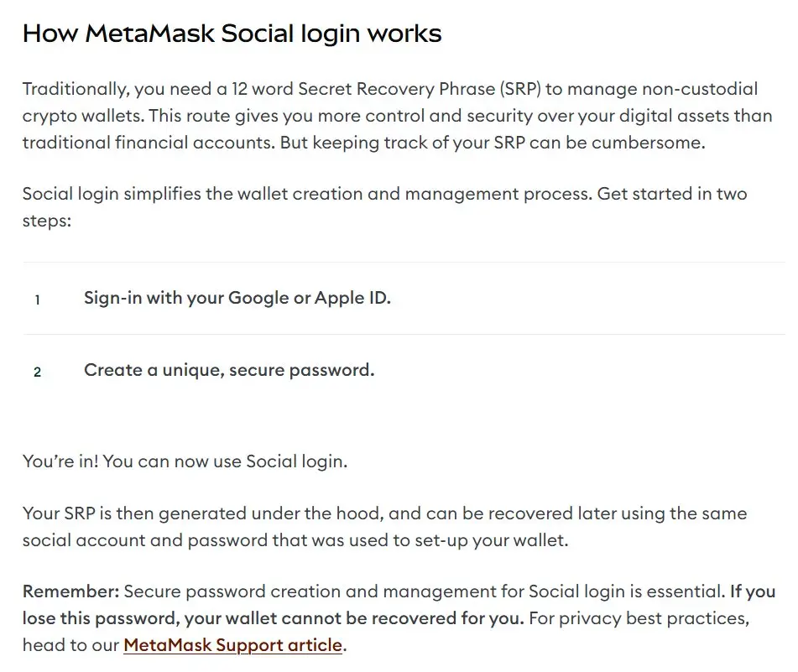The width and height of the screenshot is (798, 672).
Task: Click the bold 'If you lose this password' warning
Action: (x=399, y=604)
